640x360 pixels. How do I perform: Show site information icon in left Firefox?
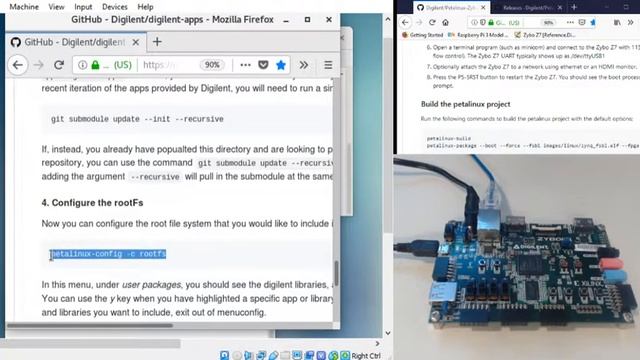pyautogui.click(x=82, y=65)
